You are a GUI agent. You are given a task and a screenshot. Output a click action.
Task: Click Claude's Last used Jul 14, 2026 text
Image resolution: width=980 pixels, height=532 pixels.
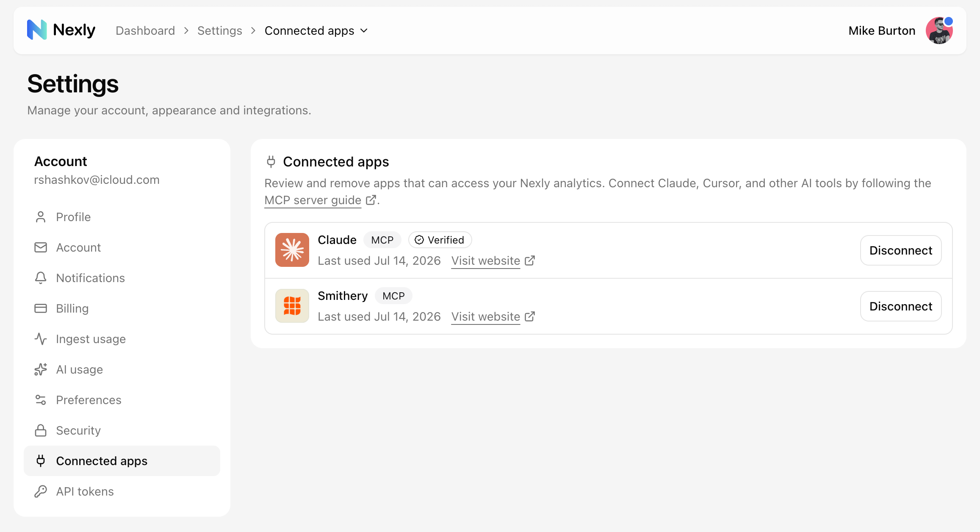tap(379, 260)
